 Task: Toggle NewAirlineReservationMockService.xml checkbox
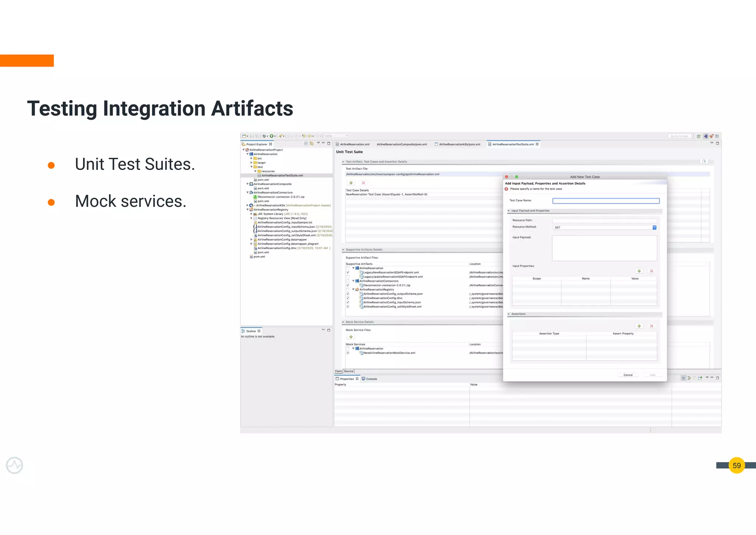click(x=348, y=353)
